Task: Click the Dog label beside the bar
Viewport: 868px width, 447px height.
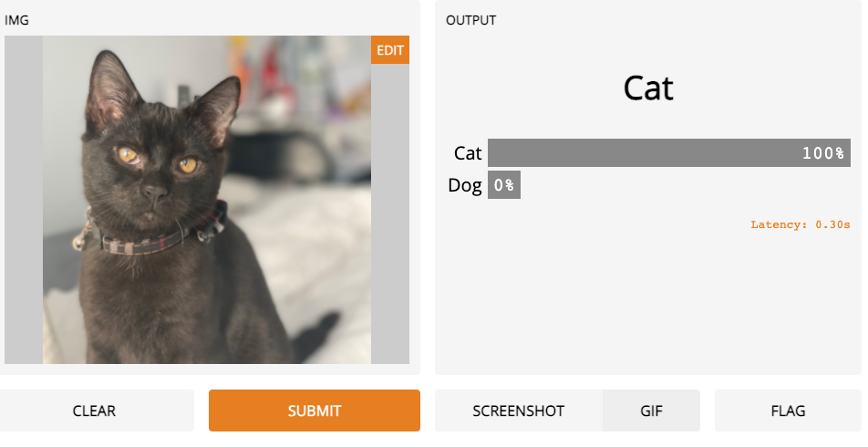Action: click(465, 185)
